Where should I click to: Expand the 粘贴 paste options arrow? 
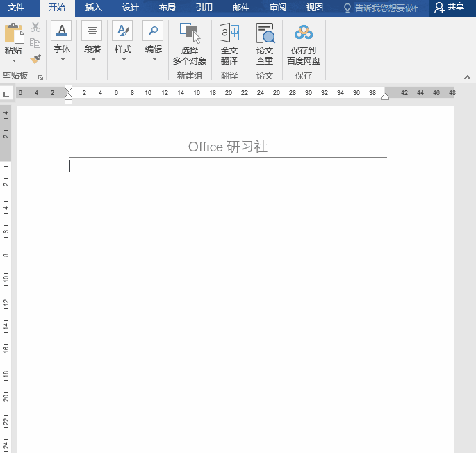(14, 60)
